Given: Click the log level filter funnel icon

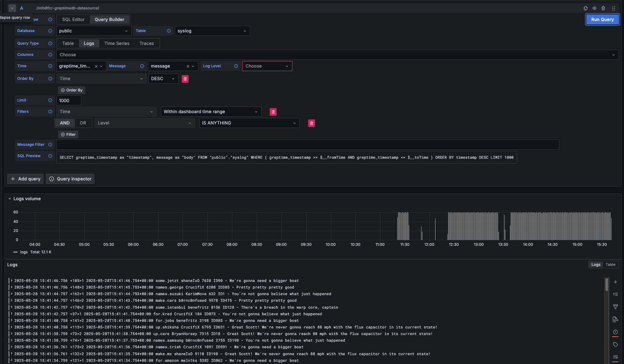Looking at the screenshot, I should pos(616,307).
